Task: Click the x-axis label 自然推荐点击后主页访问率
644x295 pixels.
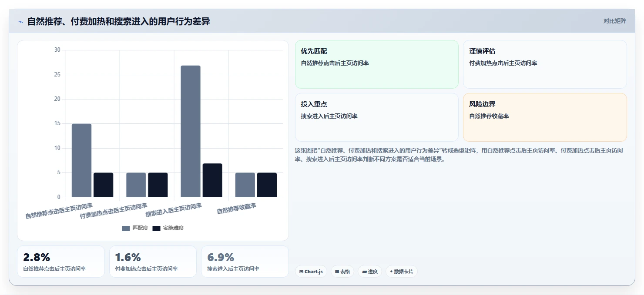Action: pos(59,211)
